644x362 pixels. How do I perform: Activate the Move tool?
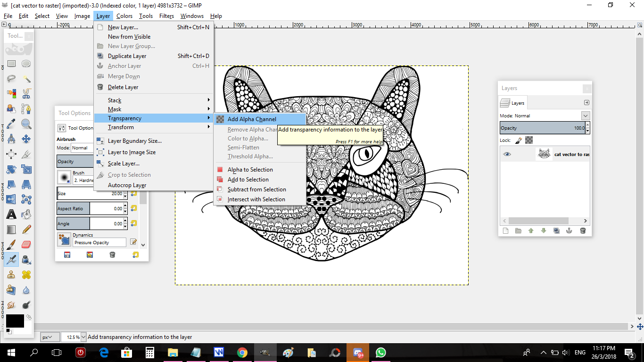26,139
